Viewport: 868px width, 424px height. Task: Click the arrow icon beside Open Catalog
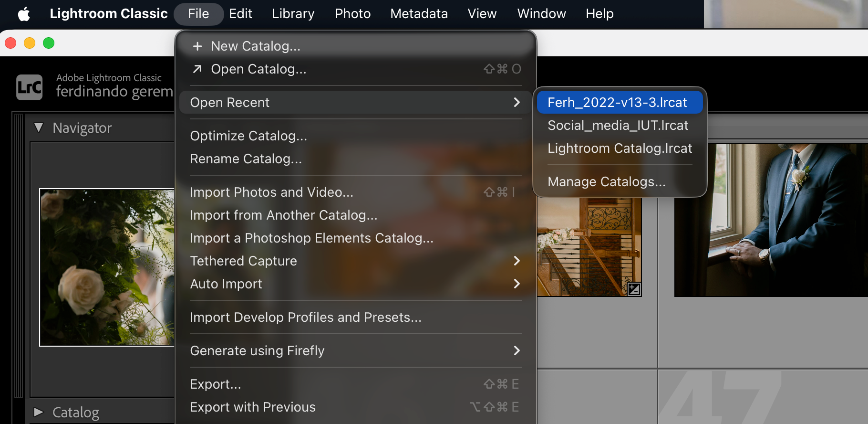point(197,69)
